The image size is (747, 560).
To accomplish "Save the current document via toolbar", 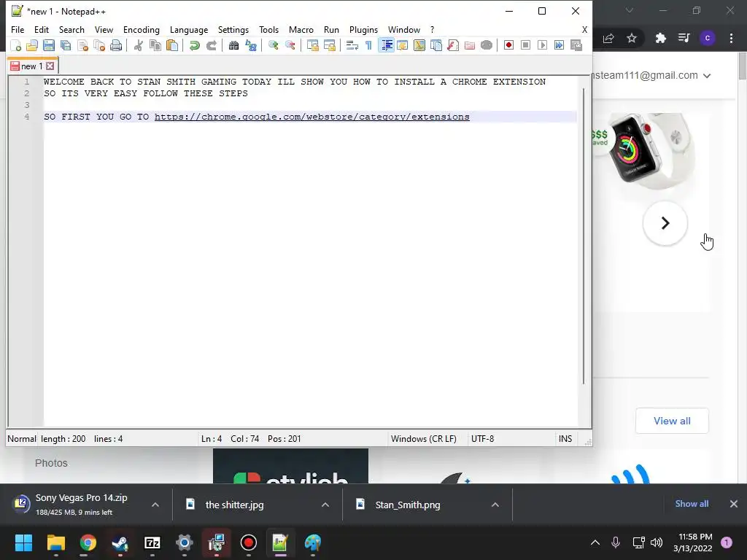I will pos(49,45).
